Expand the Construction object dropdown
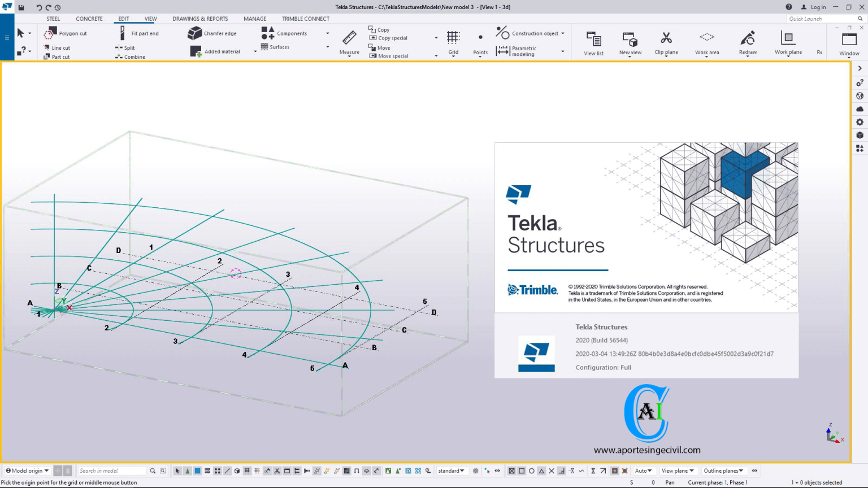This screenshot has height=488, width=868. (563, 33)
